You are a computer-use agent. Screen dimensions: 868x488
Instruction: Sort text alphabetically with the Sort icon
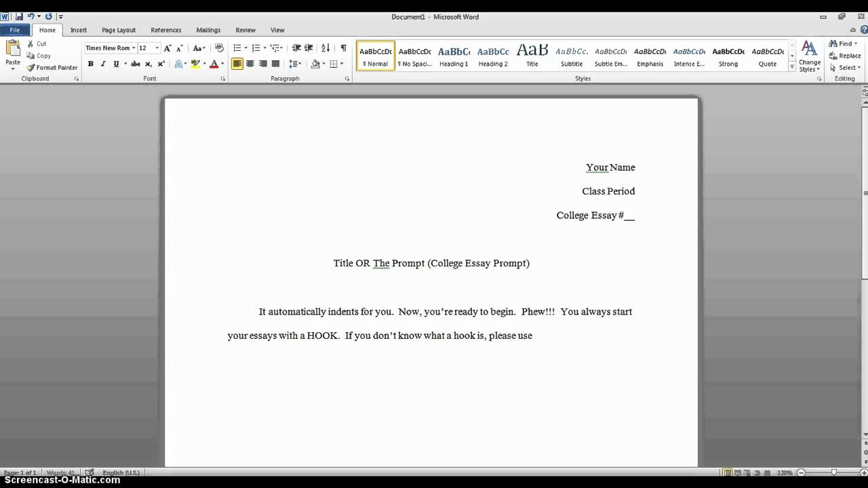point(325,47)
